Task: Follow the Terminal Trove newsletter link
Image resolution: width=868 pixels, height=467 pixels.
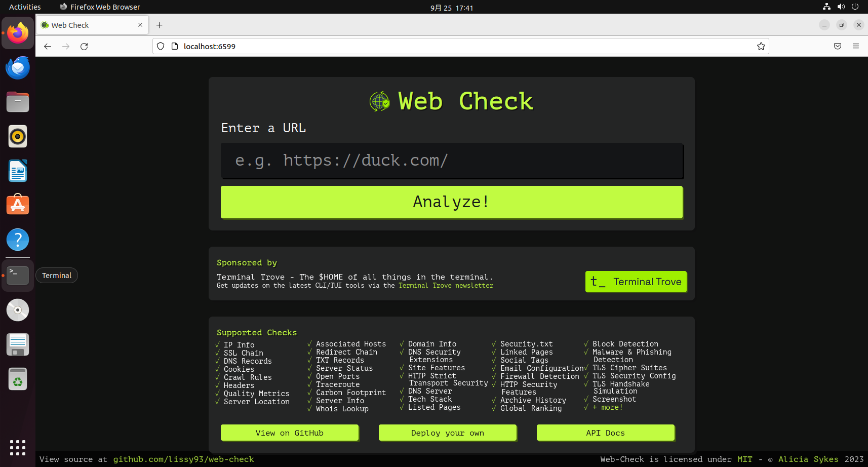Action: pos(446,286)
